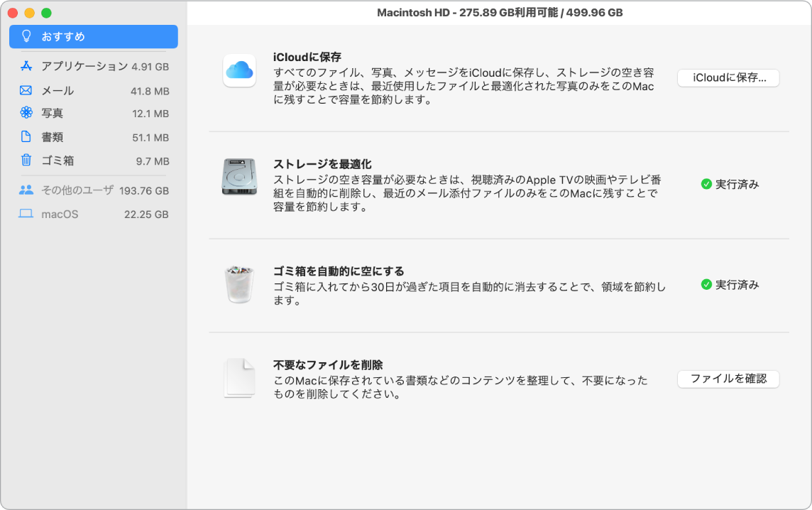Click the その他のユーザ icon

(27, 190)
